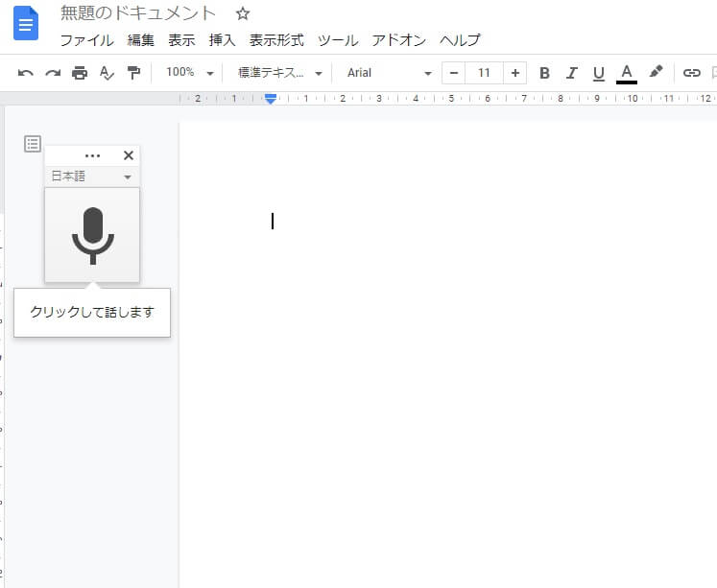
Task: Expand the Arial font dropdown
Action: click(x=389, y=73)
